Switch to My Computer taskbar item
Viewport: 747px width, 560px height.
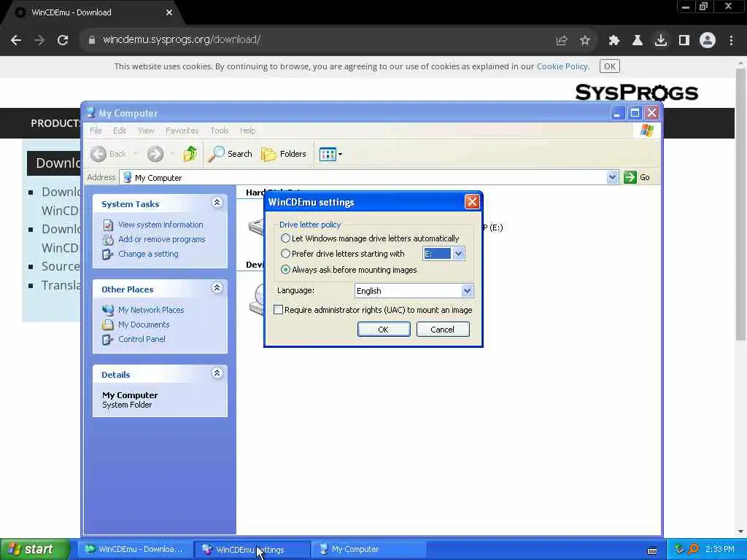tap(368, 550)
